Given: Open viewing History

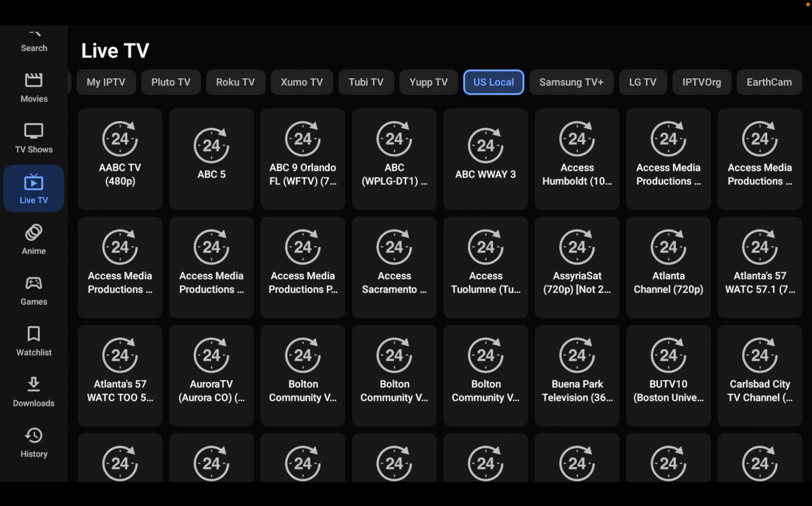Looking at the screenshot, I should (x=34, y=442).
